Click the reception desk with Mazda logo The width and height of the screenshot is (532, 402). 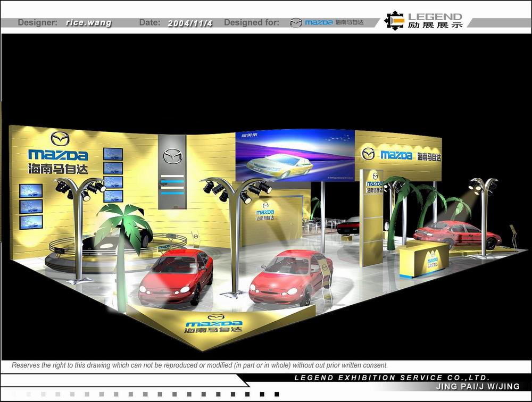[423, 259]
